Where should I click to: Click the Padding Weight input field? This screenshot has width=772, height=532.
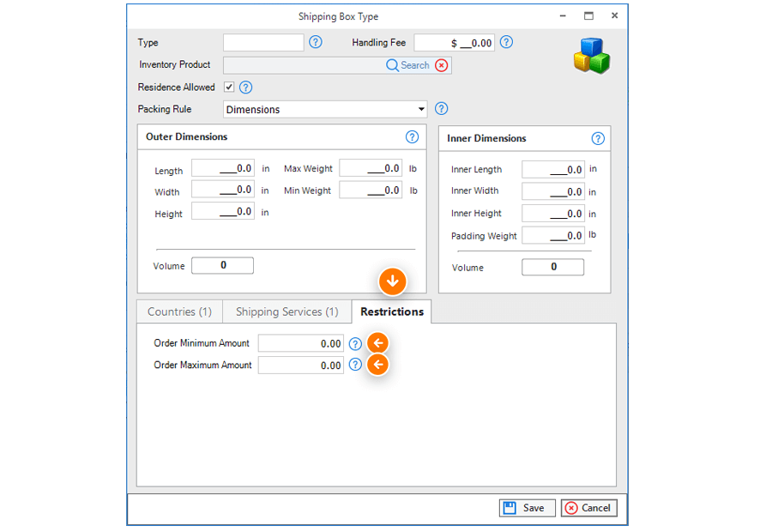(553, 235)
